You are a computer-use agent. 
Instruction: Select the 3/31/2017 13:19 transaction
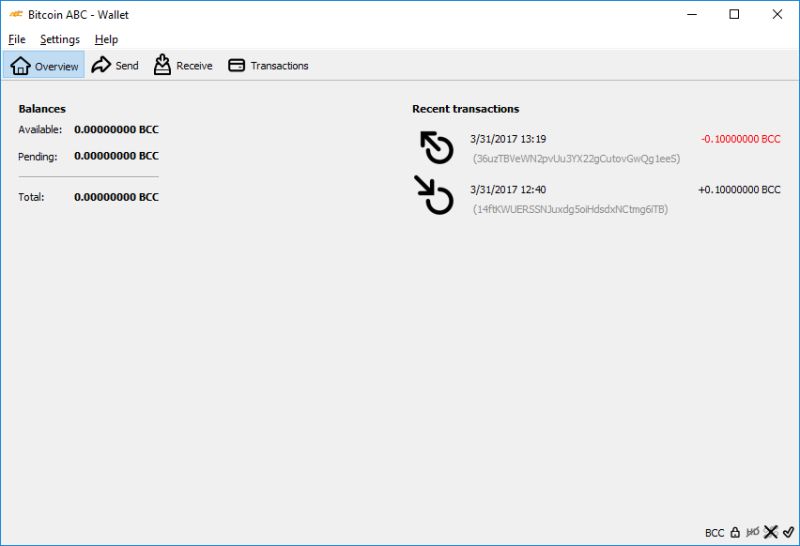pyautogui.click(x=597, y=148)
